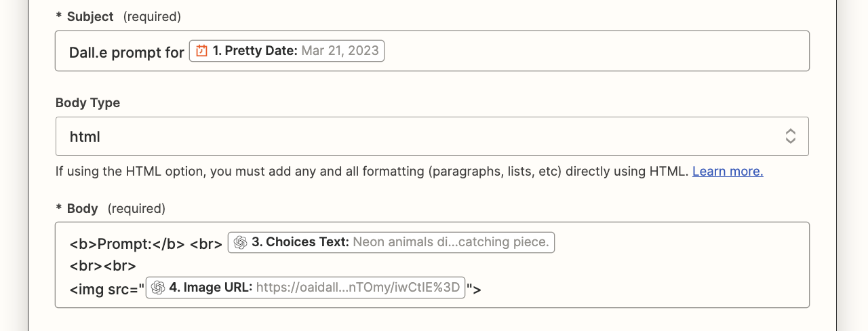This screenshot has width=868, height=331.
Task: Select the Image URL data pill
Action: pyautogui.click(x=305, y=288)
